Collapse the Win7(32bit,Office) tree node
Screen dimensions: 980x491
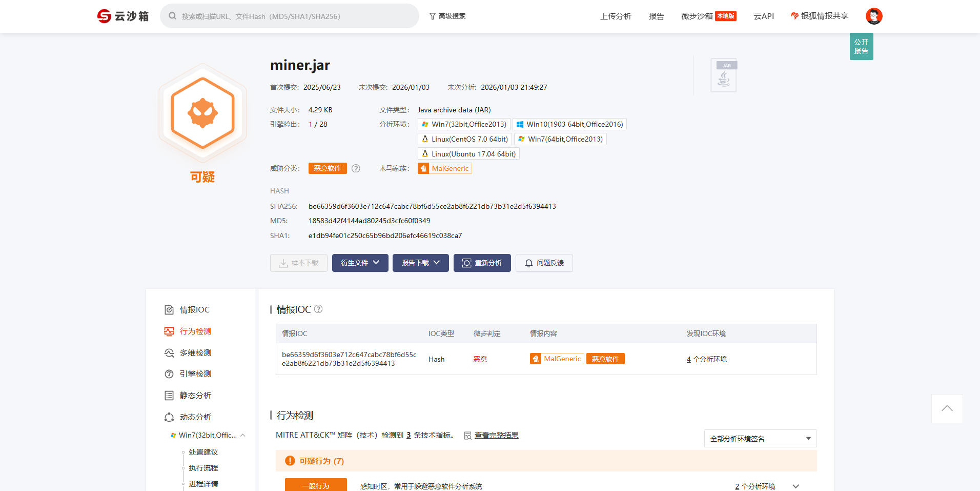[243, 435]
